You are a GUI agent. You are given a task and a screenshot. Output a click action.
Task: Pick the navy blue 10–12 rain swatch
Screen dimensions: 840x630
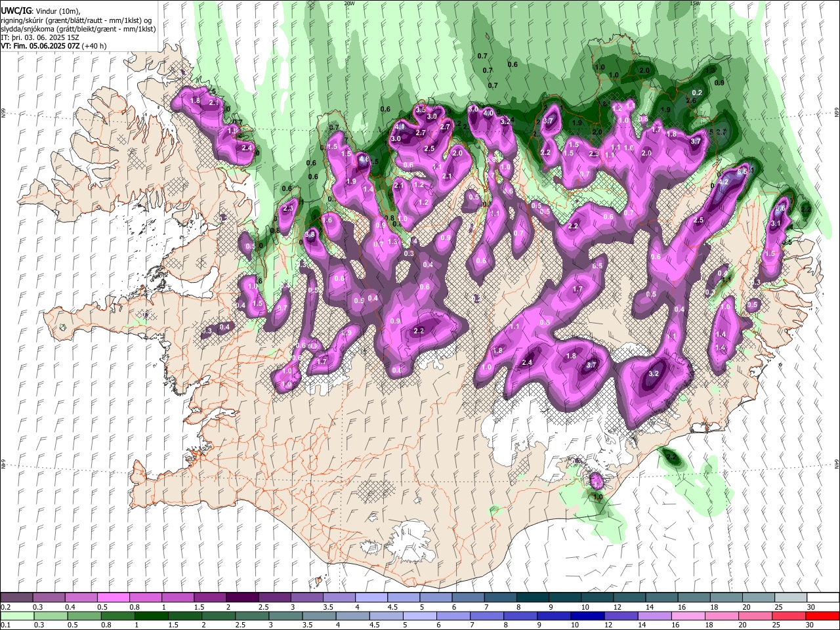coord(587,616)
